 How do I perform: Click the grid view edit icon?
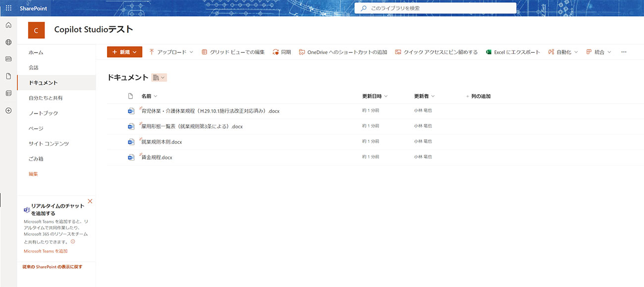[x=204, y=52]
